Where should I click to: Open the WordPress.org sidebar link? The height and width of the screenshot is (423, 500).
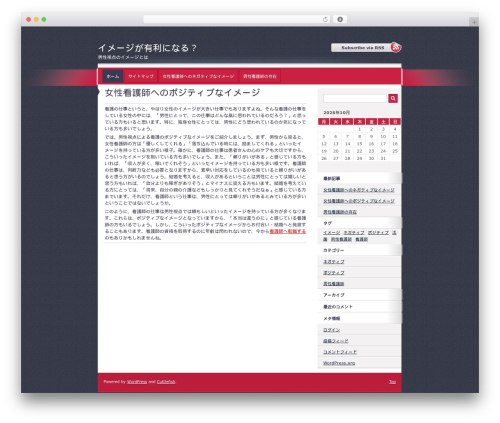click(x=339, y=363)
